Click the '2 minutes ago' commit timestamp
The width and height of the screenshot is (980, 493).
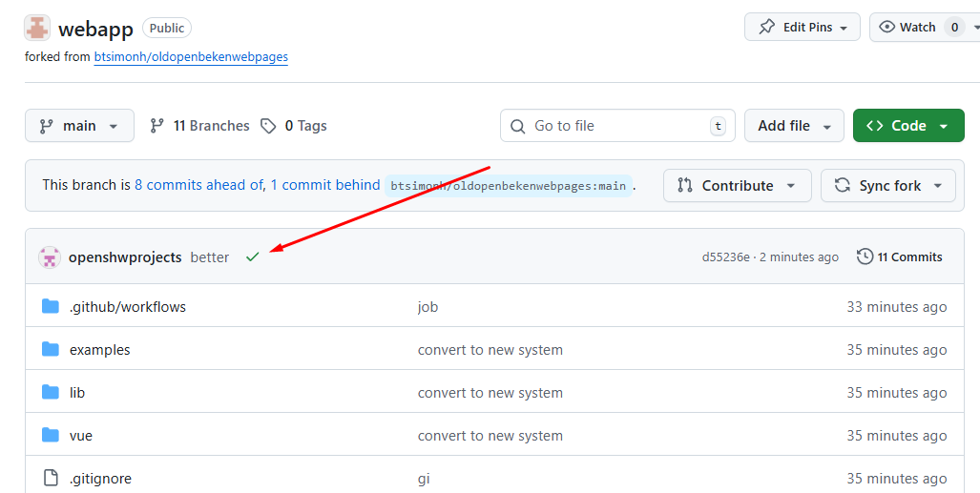pyautogui.click(x=799, y=257)
